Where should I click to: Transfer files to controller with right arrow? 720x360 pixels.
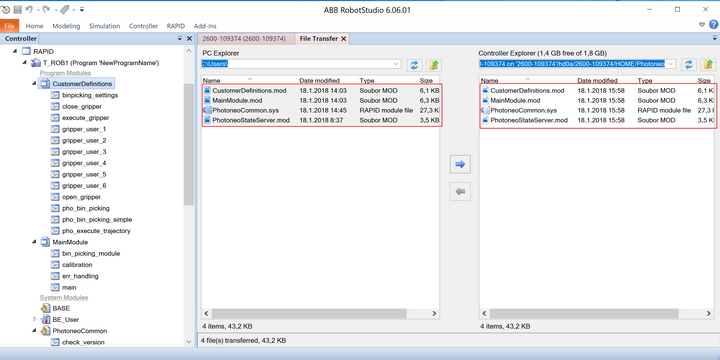click(460, 164)
